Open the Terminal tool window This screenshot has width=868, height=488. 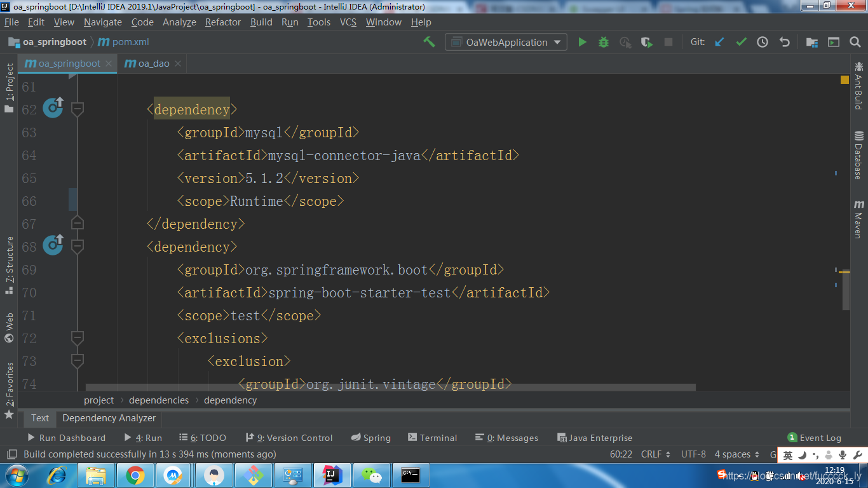coord(433,438)
